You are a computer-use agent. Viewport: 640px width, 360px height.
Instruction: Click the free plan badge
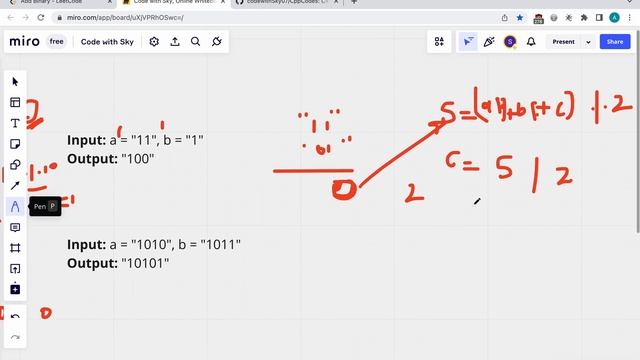point(56,42)
